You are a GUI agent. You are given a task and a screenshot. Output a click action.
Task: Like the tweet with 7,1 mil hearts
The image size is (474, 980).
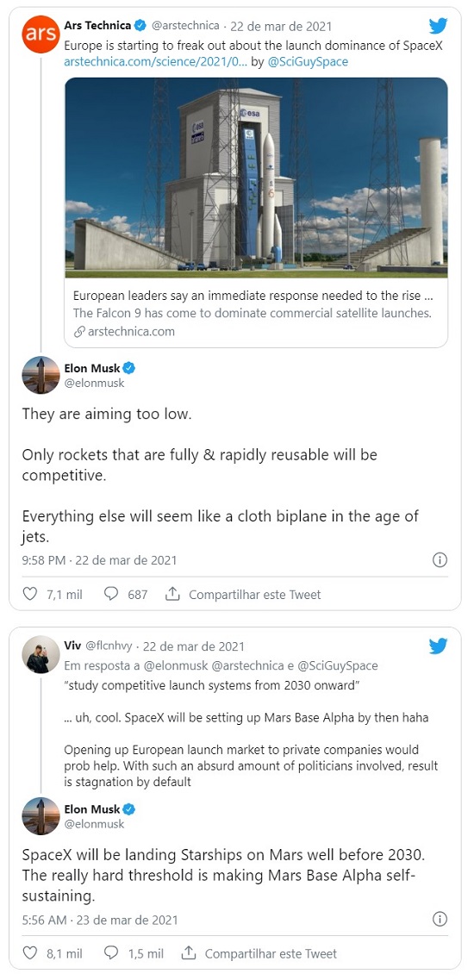pyautogui.click(x=30, y=594)
